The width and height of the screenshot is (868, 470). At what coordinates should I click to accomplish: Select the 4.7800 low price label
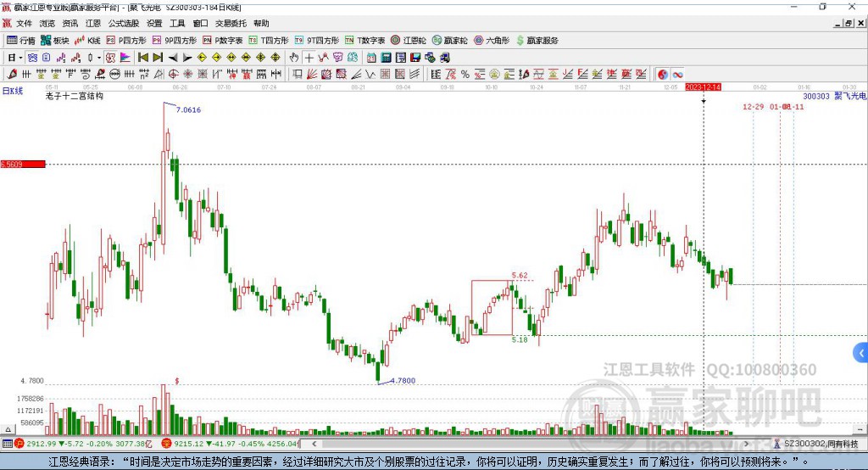(x=403, y=381)
